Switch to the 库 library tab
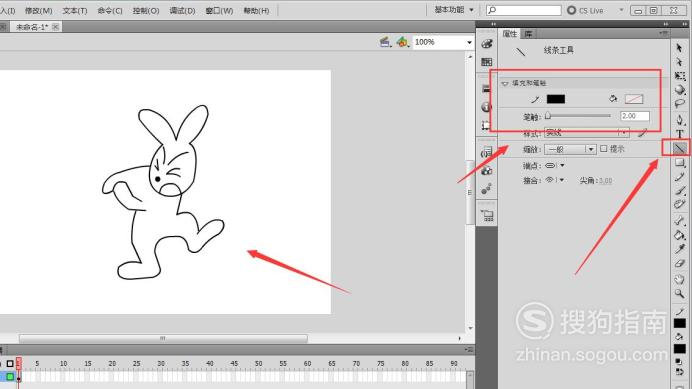 coord(528,34)
